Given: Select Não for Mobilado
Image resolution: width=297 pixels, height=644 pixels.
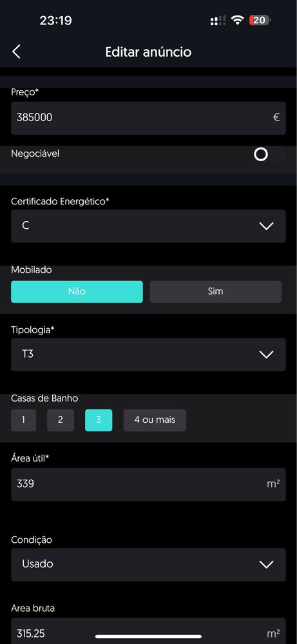Looking at the screenshot, I should click(x=77, y=291).
